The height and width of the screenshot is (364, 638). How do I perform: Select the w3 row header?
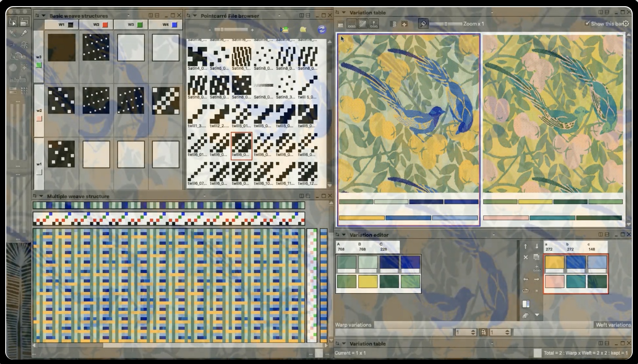39,57
